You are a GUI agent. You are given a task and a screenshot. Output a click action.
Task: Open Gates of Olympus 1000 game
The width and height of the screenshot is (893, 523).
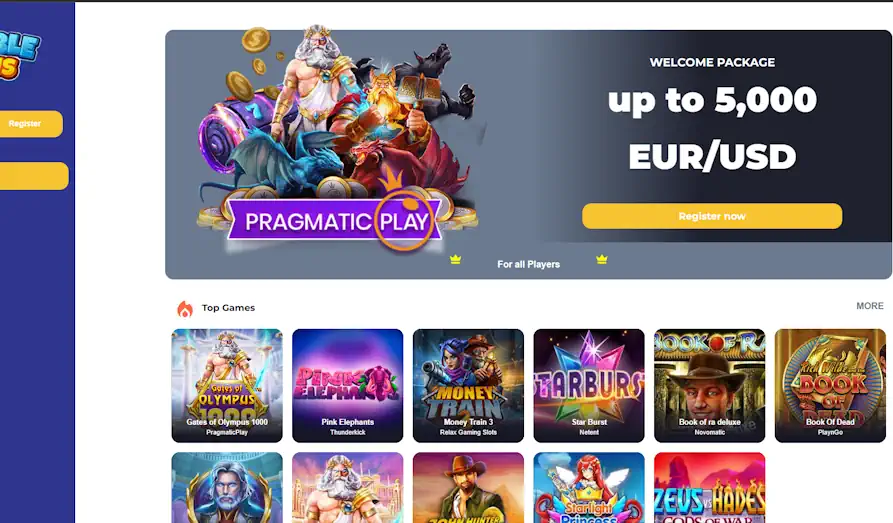click(x=227, y=385)
